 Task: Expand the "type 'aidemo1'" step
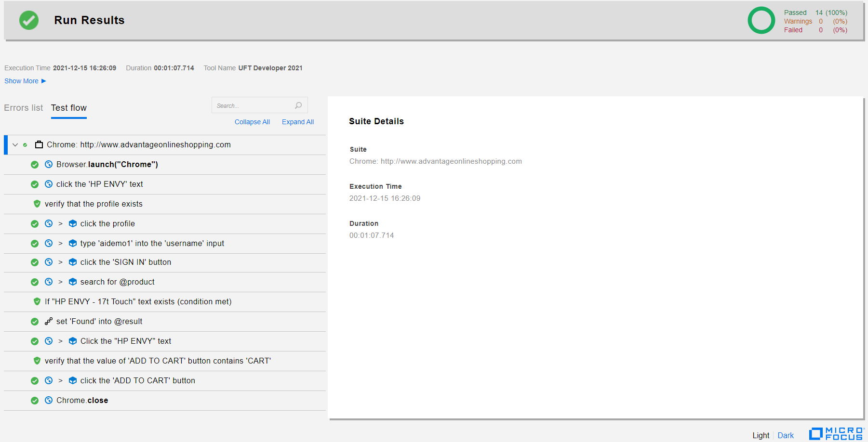60,243
